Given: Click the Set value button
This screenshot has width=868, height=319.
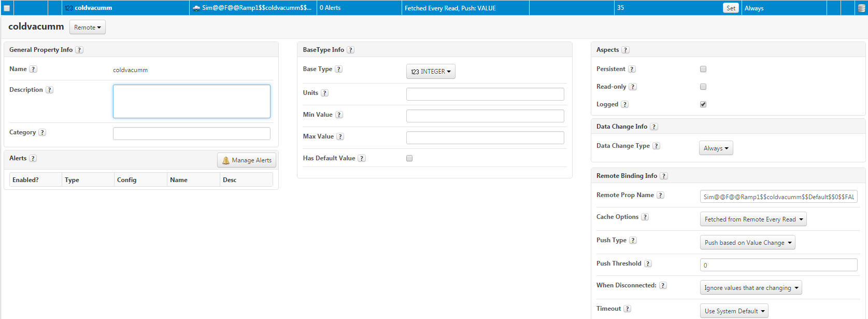Looking at the screenshot, I should point(731,8).
